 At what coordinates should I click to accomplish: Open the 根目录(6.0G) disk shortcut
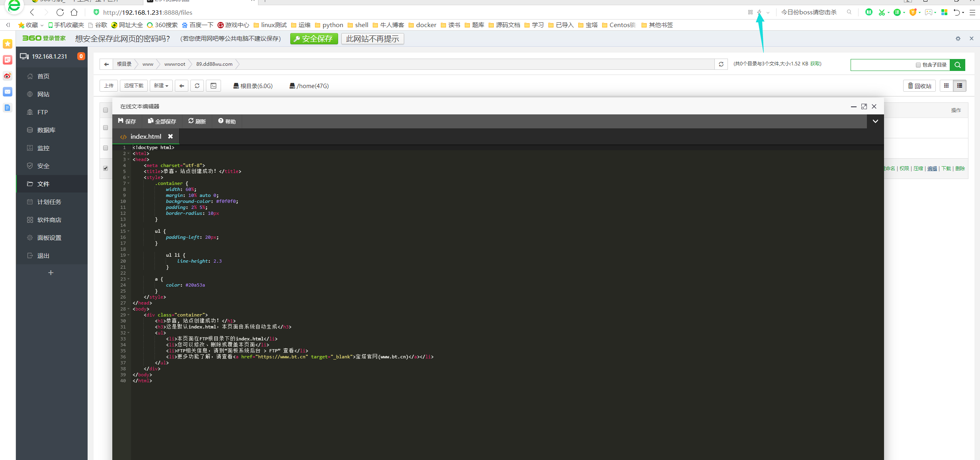(x=253, y=86)
